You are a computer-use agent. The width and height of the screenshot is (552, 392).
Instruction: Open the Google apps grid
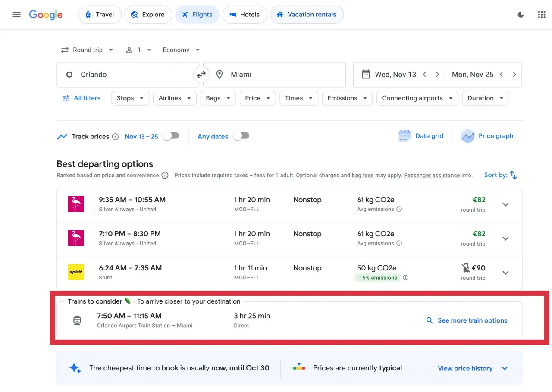pos(542,15)
